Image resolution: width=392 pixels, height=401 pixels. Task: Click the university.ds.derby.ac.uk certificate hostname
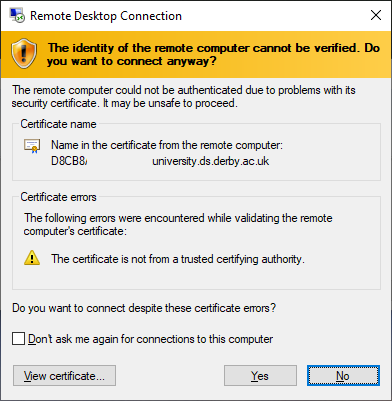point(211,161)
